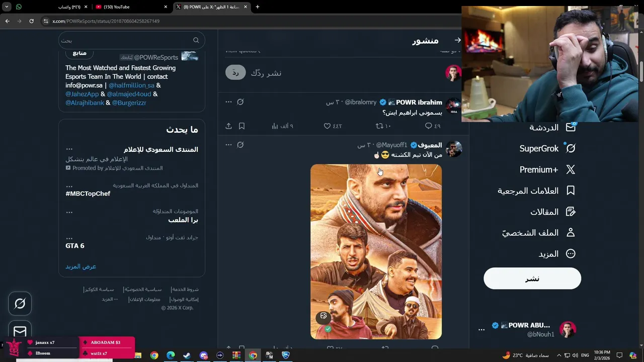Open the desert group photo in المعيوف's post
Image resolution: width=644 pixels, height=362 pixels.
[376, 251]
